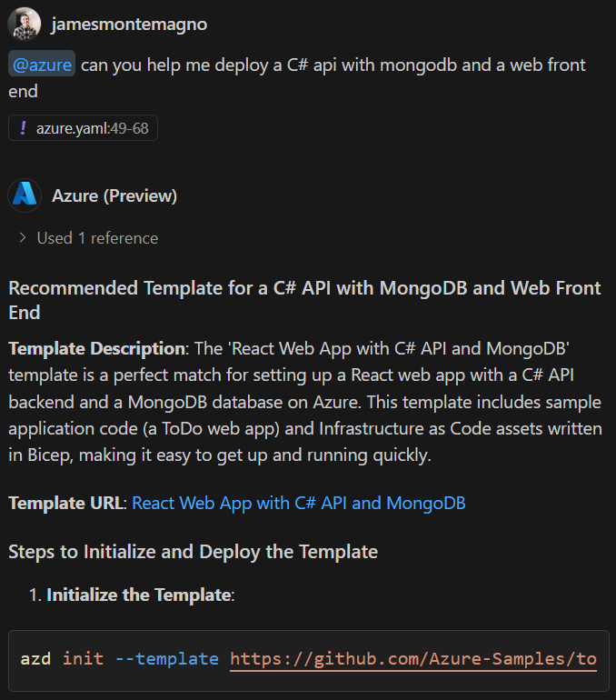Screen dimensions: 616x700
Task: Open the azure.yaml file reference chip
Action: point(83,128)
